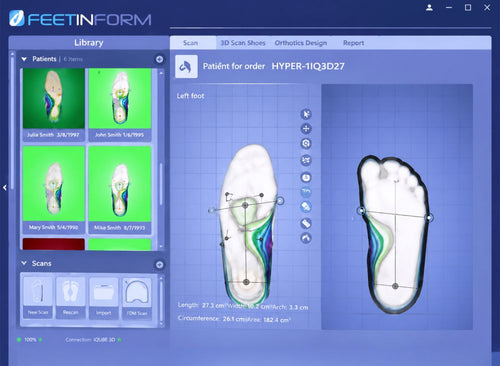
Task: Select Mike Smith patient thumbnail
Action: (120, 183)
